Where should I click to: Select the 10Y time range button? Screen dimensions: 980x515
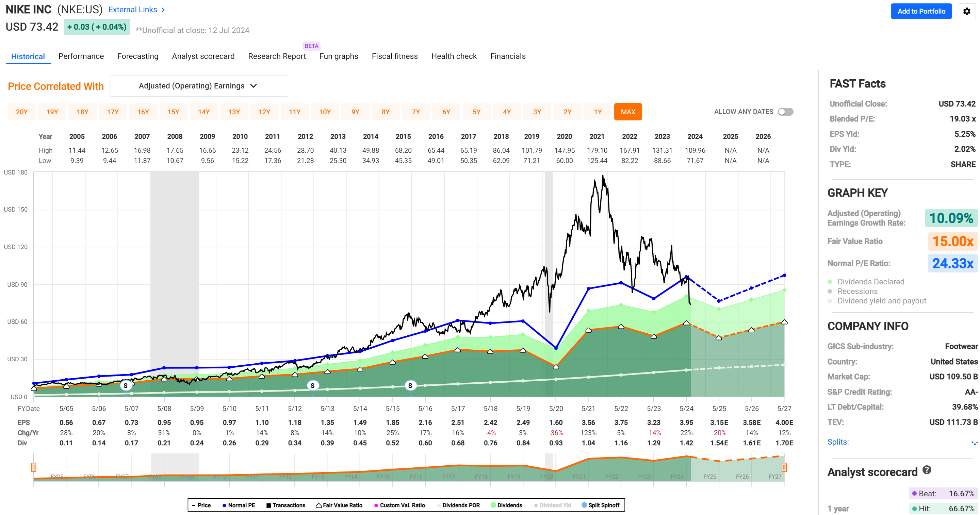(325, 112)
